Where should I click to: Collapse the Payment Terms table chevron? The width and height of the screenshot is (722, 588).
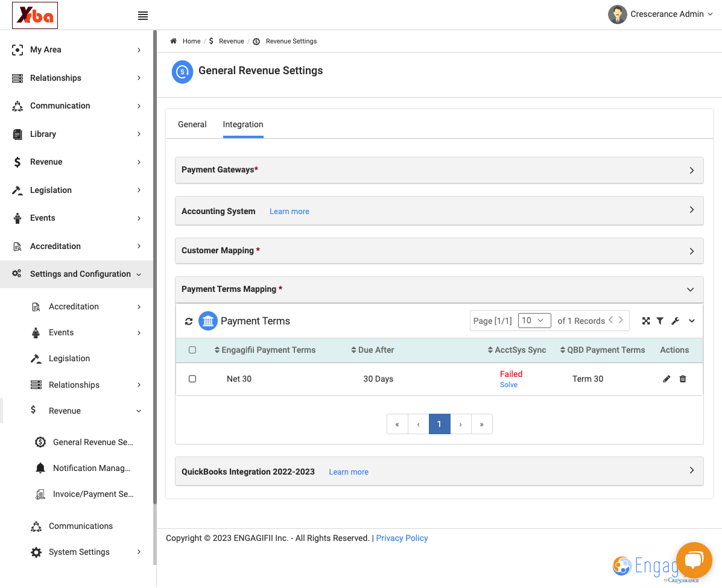coord(692,321)
